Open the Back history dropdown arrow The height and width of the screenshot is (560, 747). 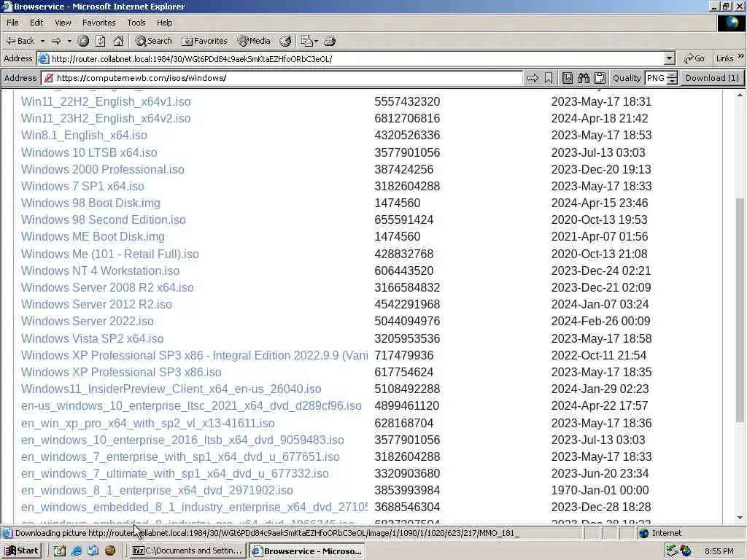pos(42,41)
